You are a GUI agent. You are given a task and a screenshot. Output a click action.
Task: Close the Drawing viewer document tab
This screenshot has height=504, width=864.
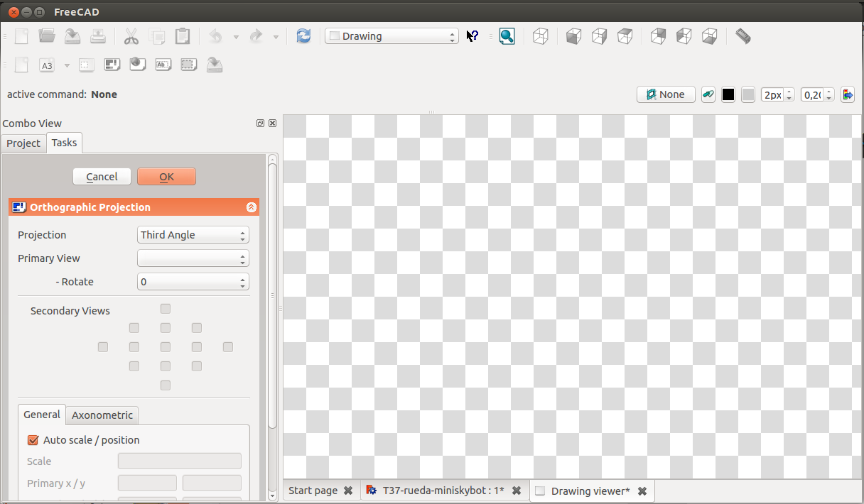(642, 491)
